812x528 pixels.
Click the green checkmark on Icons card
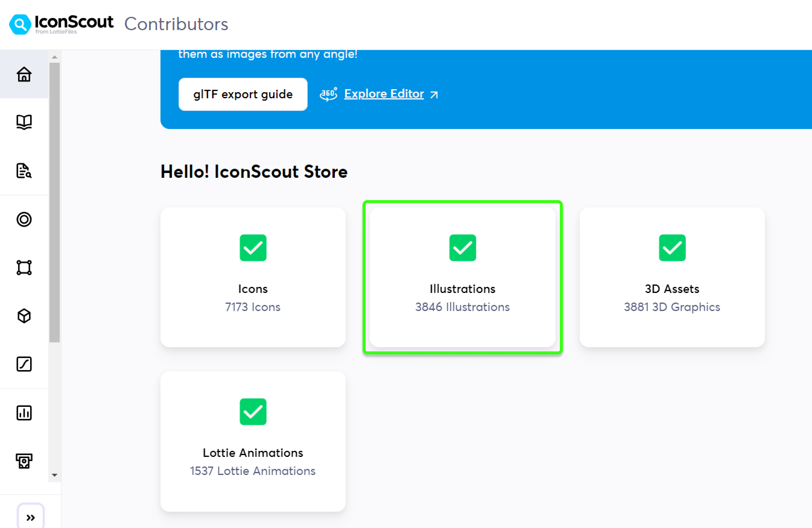tap(253, 248)
